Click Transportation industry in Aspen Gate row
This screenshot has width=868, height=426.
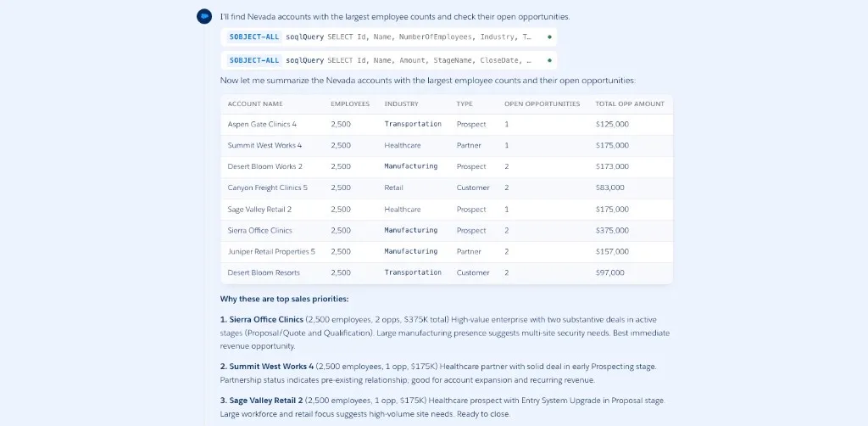[413, 125]
